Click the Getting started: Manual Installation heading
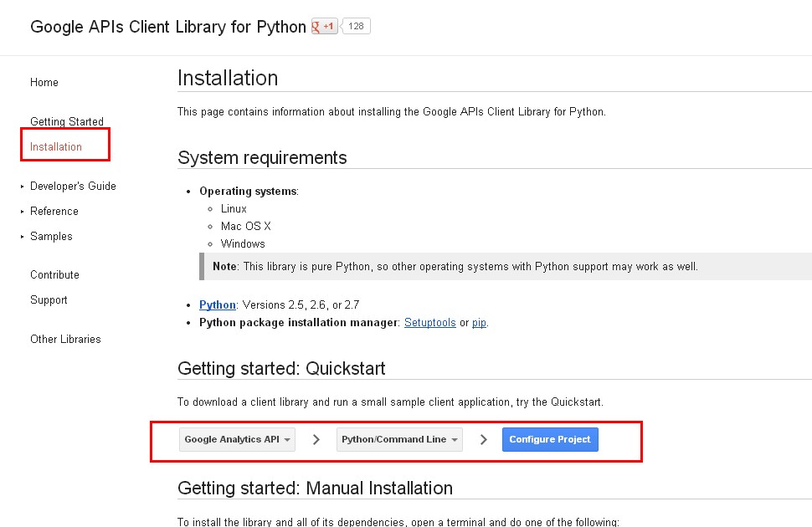The width and height of the screenshot is (812, 527). click(316, 489)
